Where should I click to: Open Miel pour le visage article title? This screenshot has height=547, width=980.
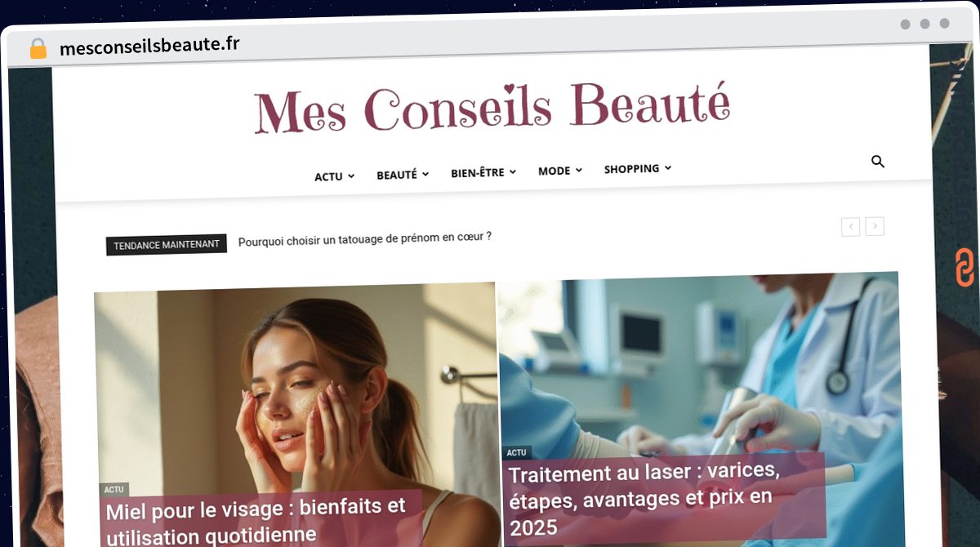(x=256, y=521)
